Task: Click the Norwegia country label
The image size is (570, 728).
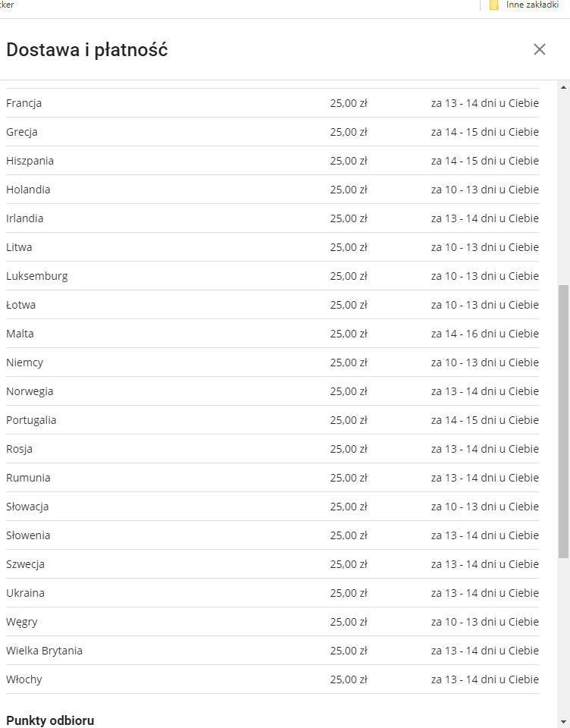Action: point(30,391)
